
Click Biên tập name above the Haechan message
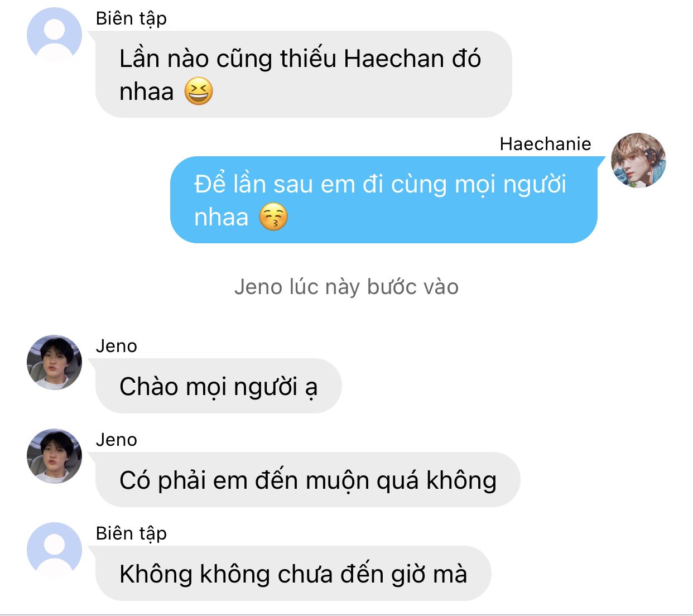(131, 18)
